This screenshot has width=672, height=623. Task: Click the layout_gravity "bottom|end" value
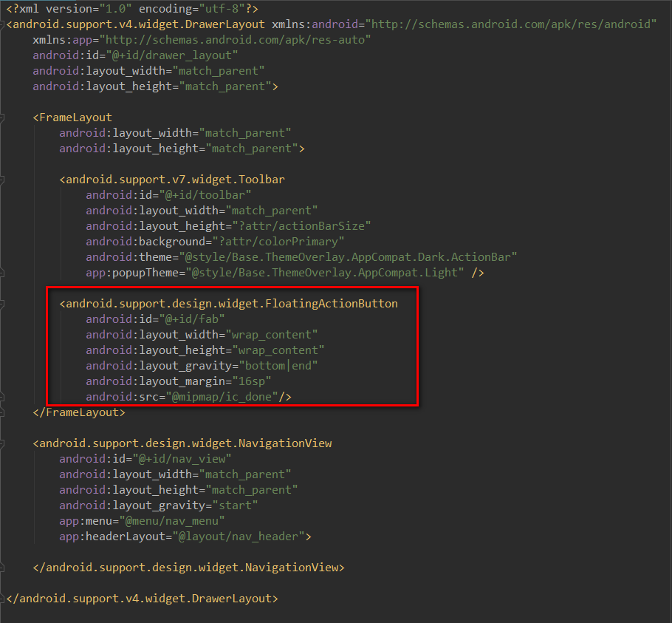tap(278, 366)
